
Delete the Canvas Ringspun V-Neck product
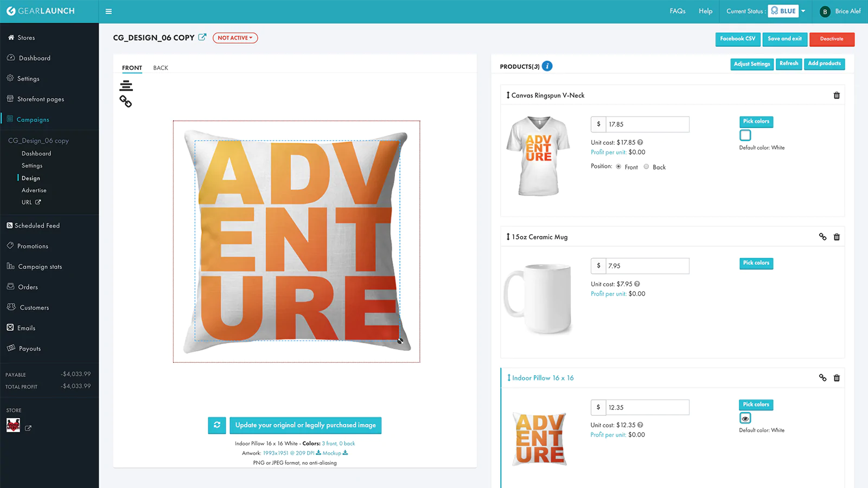[x=837, y=95]
